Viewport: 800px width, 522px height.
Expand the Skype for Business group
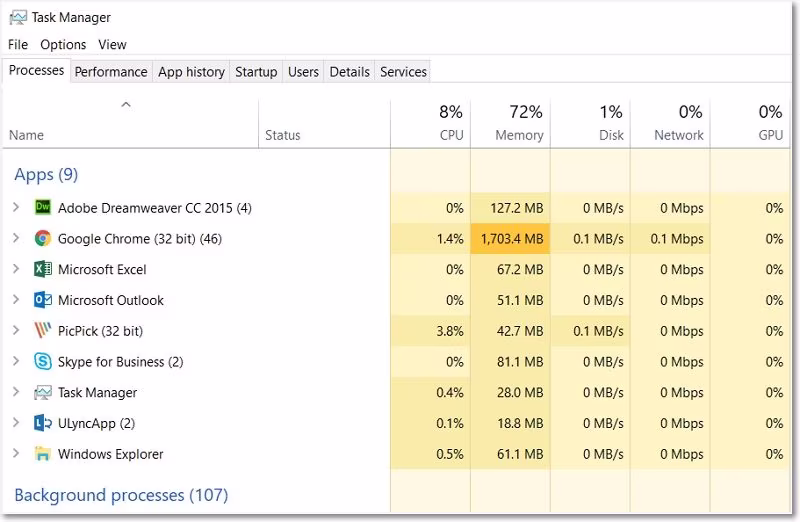(x=15, y=362)
